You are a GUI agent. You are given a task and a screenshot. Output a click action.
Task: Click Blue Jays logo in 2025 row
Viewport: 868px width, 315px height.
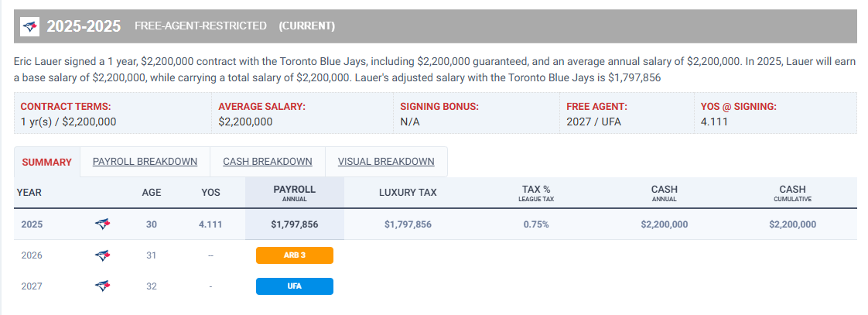click(x=102, y=224)
